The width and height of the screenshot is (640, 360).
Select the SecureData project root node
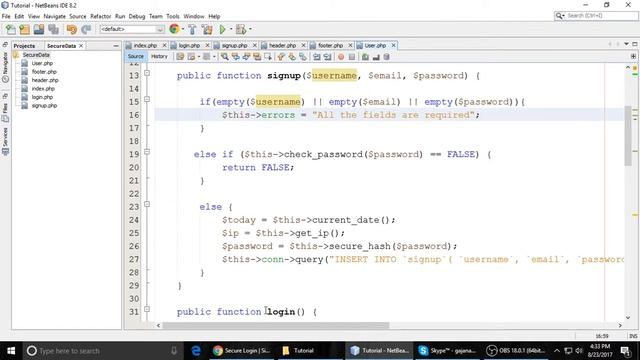click(36, 55)
